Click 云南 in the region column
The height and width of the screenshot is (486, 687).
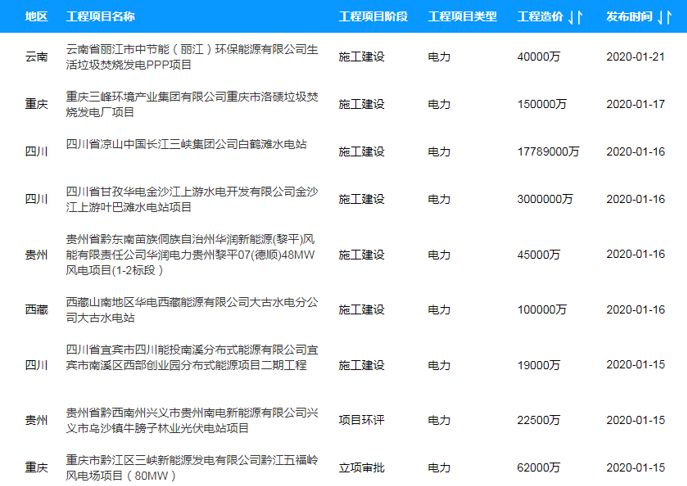coord(35,57)
